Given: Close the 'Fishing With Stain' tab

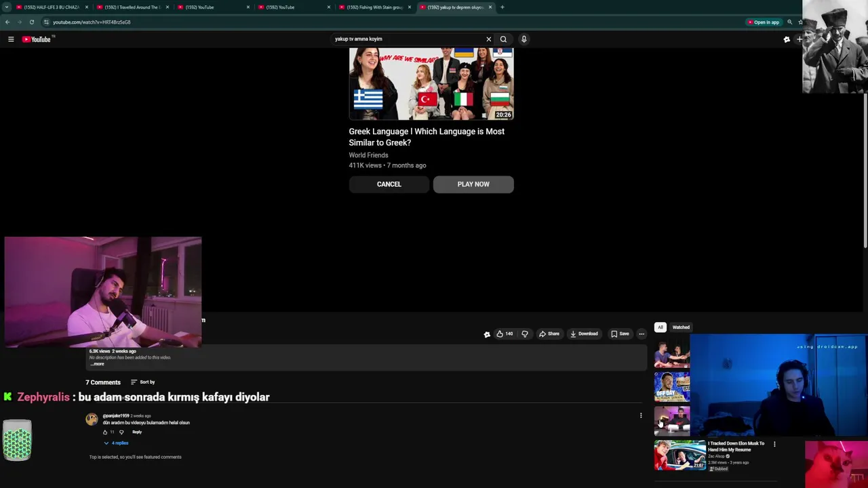Looking at the screenshot, I should click(x=410, y=7).
